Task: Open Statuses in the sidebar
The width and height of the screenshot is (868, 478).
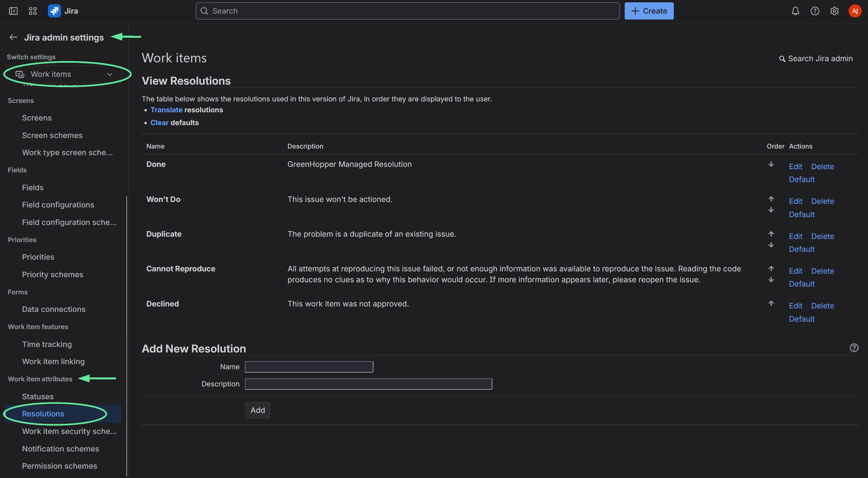Action: click(x=38, y=397)
